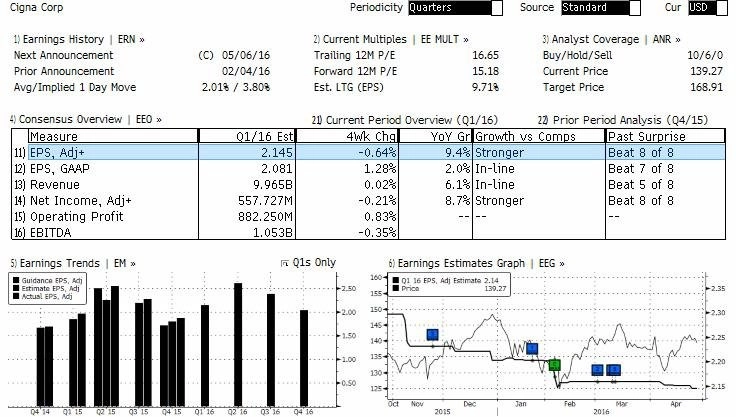This screenshot has width=736, height=417.
Task: Click Beat 7 of 8 surprise cell
Action: (x=641, y=169)
